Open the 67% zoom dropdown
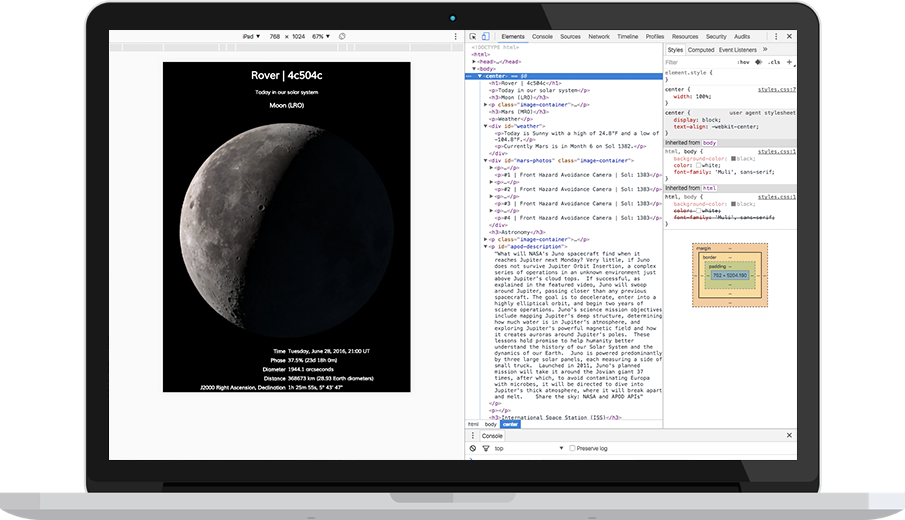 click(322, 36)
